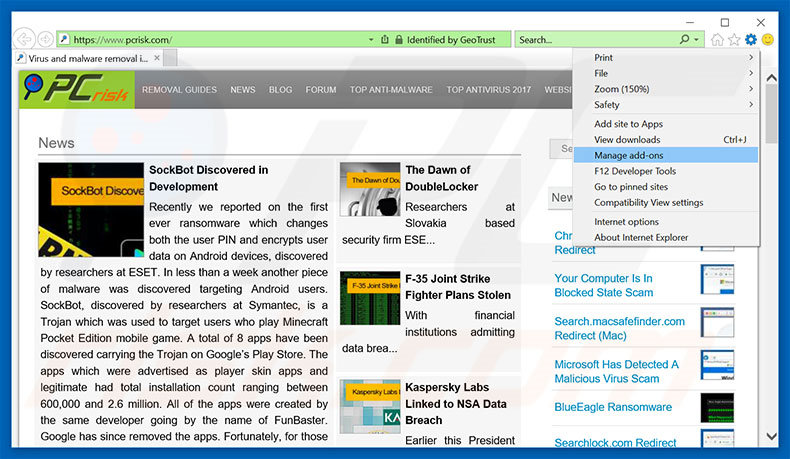
Task: Click the browser back arrow button
Action: (x=23, y=39)
